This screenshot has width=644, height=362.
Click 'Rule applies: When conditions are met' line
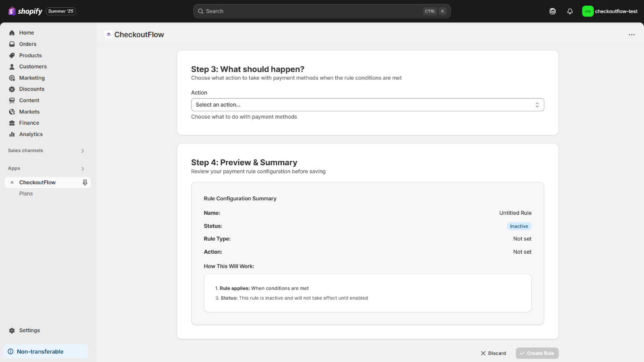pos(262,288)
